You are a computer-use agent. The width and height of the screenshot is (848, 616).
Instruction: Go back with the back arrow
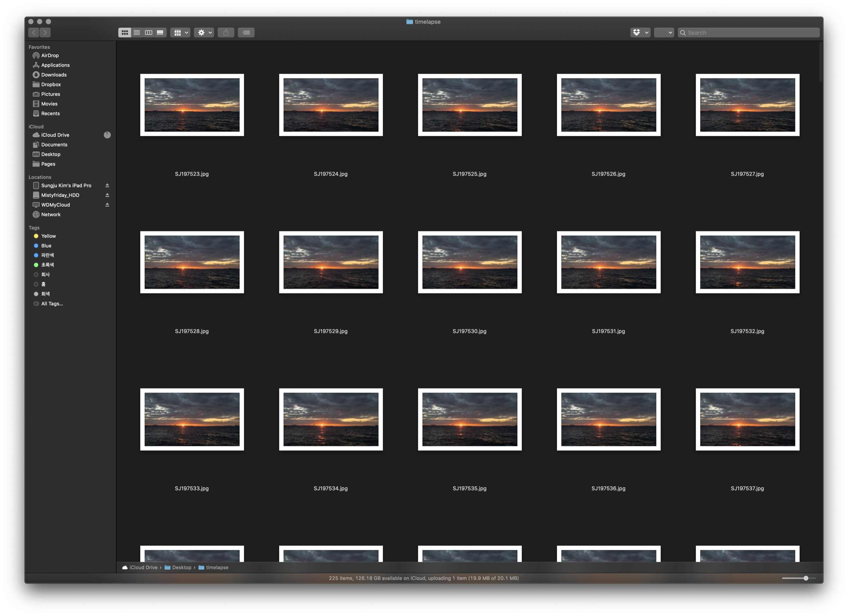coord(34,32)
